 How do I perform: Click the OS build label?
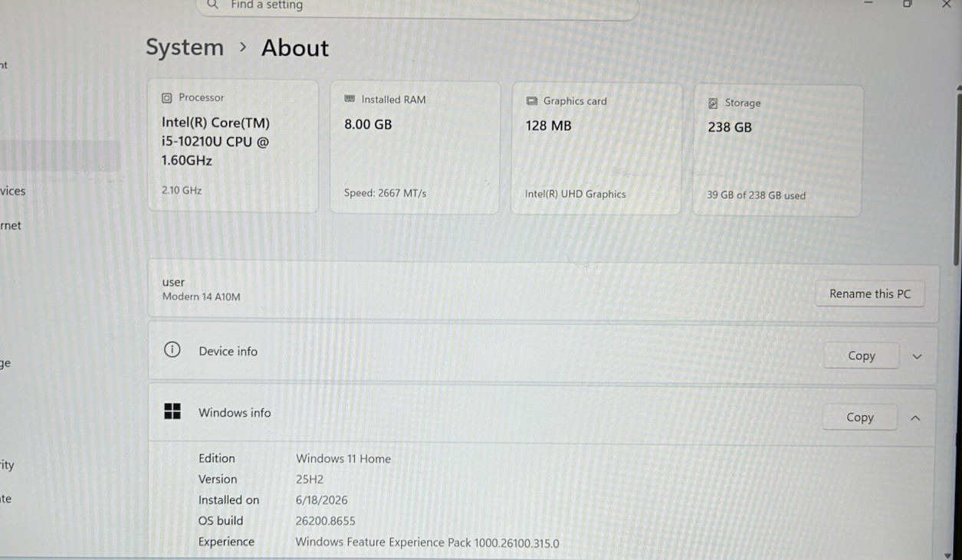[x=221, y=521]
